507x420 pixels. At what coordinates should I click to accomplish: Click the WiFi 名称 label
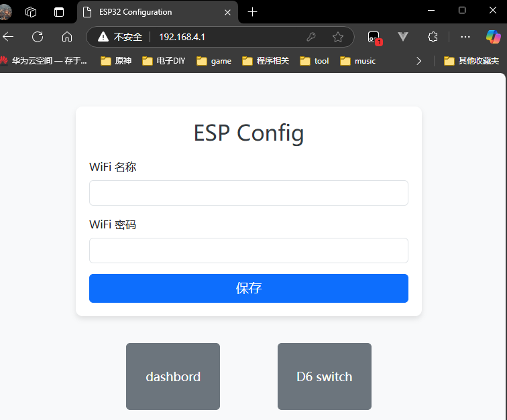click(x=113, y=167)
